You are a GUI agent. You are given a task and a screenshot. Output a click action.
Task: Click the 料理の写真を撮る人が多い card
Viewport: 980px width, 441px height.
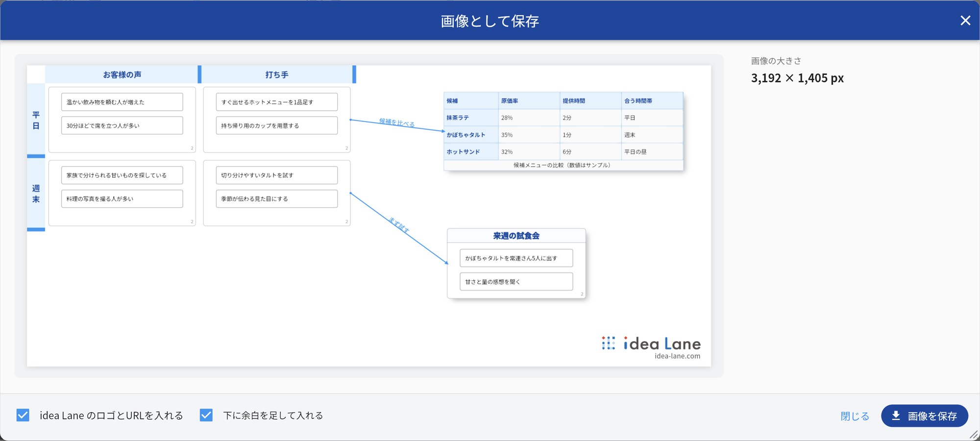pyautogui.click(x=122, y=199)
